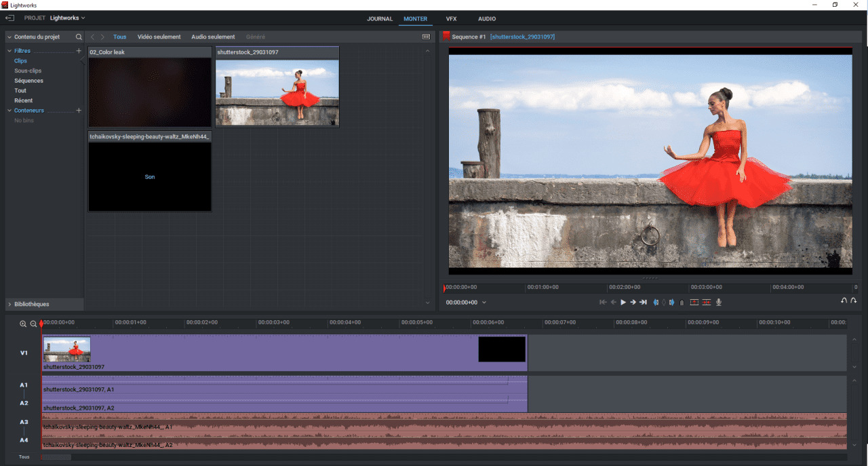Go forward with the right navigation arrow
868x466 pixels.
click(x=102, y=37)
